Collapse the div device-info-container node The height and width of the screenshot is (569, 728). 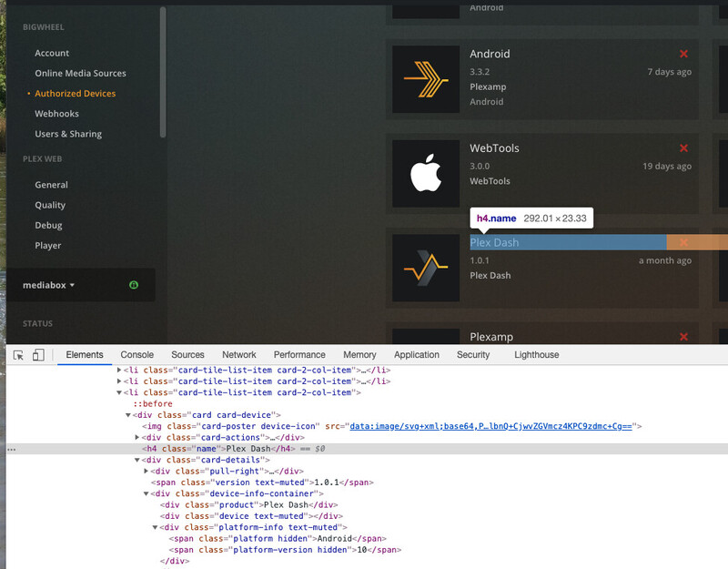(x=147, y=493)
